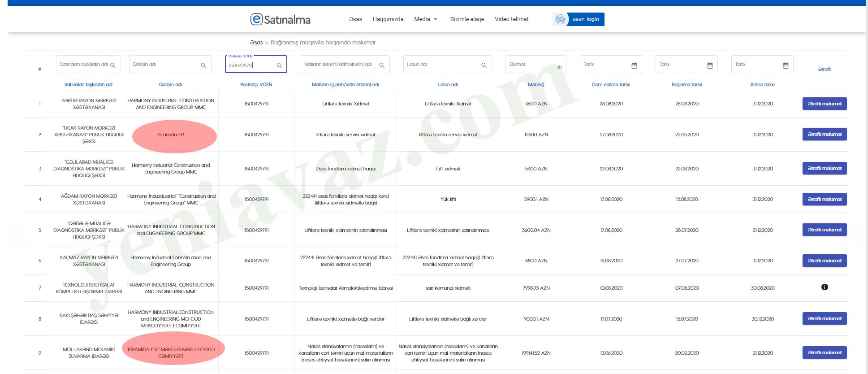Open Ətraflı məlumat for Xaçmaz Rayon Mərkəzi Xəstəxanası
This screenshot has height=374, width=868.
coord(825,261)
